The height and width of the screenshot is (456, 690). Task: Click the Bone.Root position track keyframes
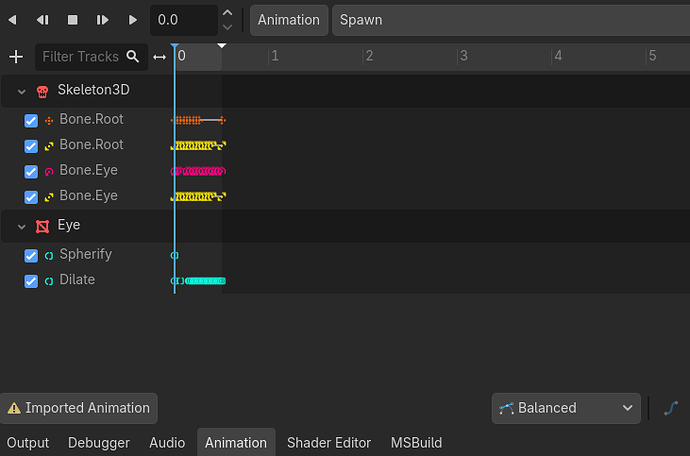click(x=198, y=120)
